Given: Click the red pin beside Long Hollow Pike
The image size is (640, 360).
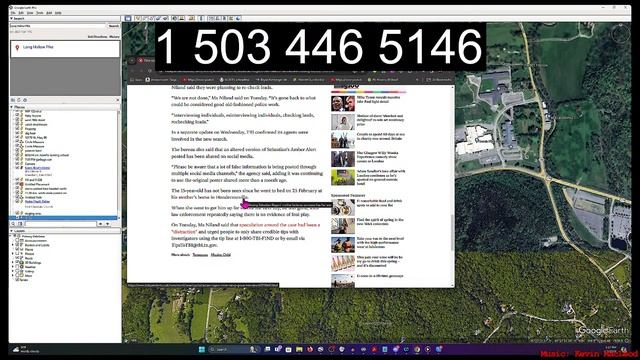Looking at the screenshot, I should click(x=17, y=48).
